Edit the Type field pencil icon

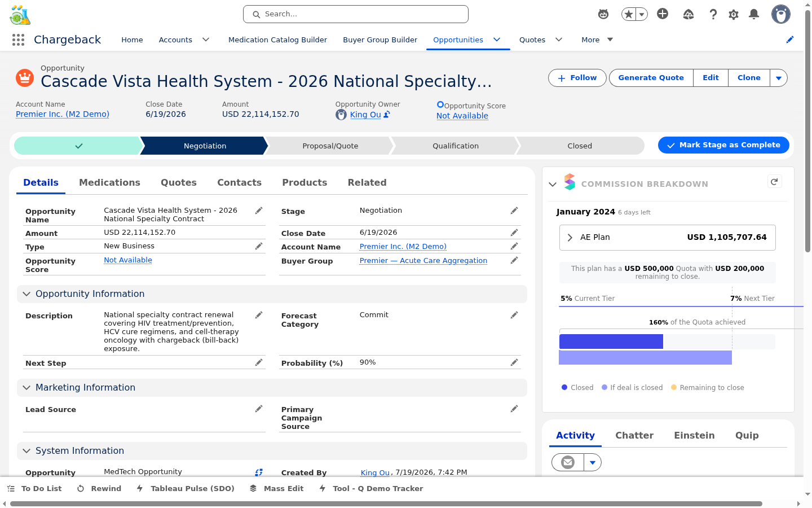(x=259, y=246)
